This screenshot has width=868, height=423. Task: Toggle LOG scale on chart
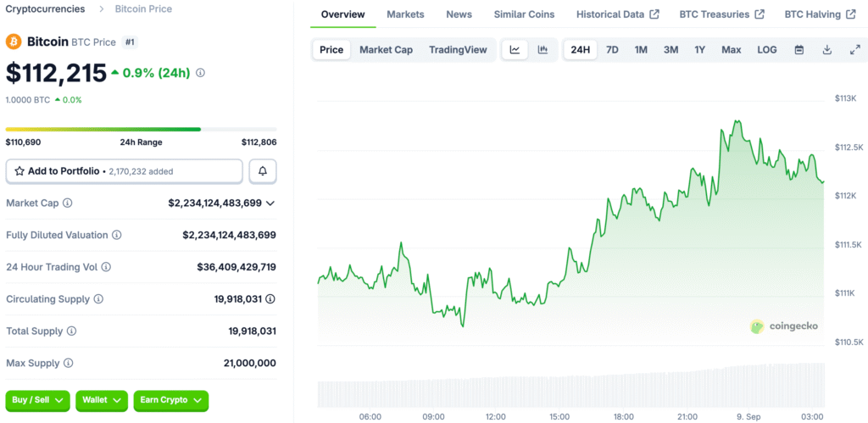[x=766, y=50]
